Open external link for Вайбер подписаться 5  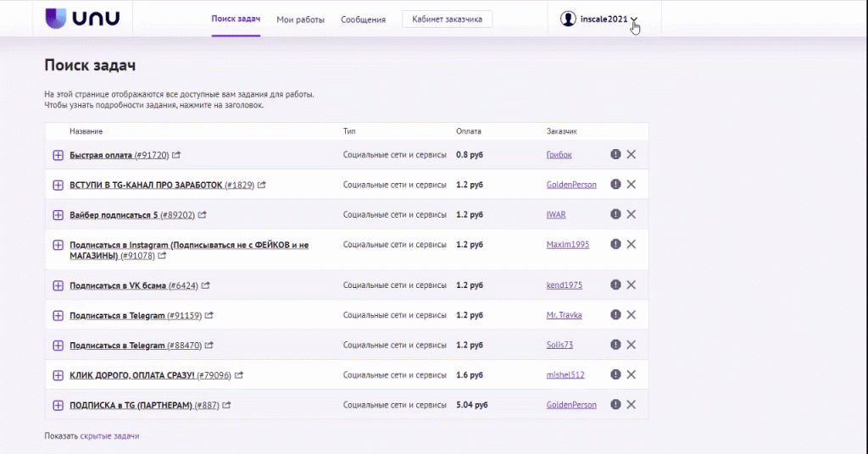[203, 215]
